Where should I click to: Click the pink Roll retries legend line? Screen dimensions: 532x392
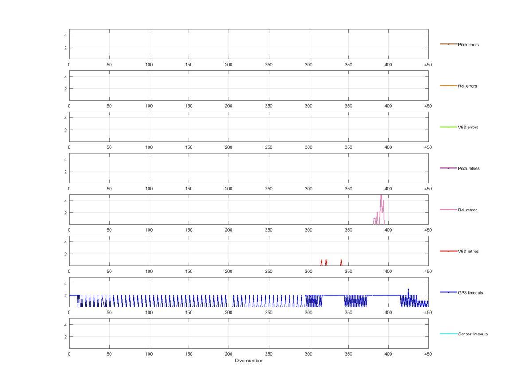[448, 209]
